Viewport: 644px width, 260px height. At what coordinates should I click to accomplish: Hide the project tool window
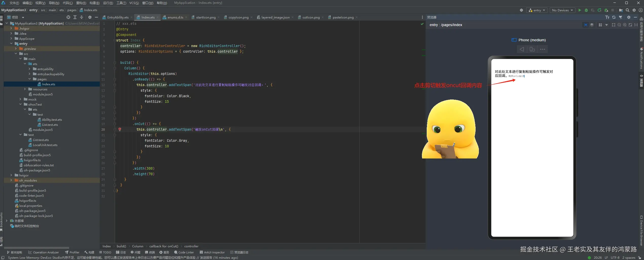click(x=96, y=17)
